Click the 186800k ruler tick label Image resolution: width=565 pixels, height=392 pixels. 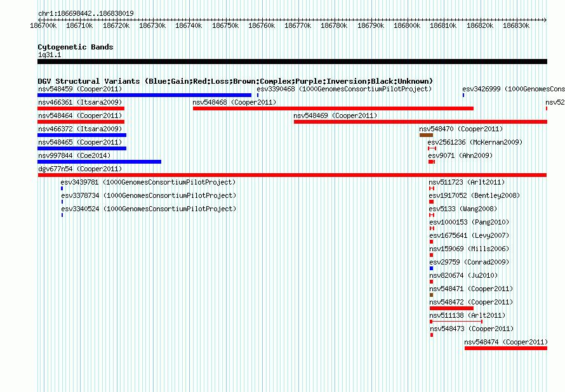coord(407,25)
